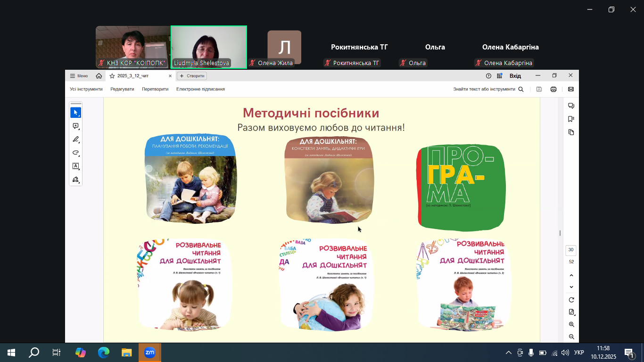This screenshot has width=644, height=362.
Task: Pick the freehand draw tool
Action: point(75,153)
